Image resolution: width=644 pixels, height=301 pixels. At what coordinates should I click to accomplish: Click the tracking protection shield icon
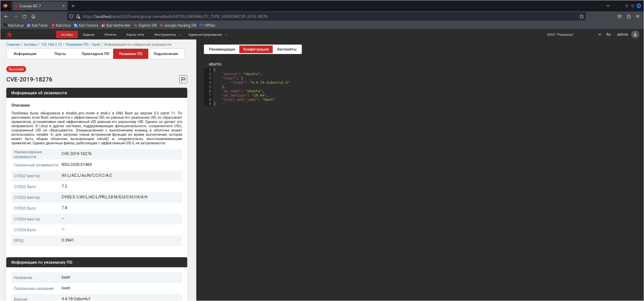point(71,16)
